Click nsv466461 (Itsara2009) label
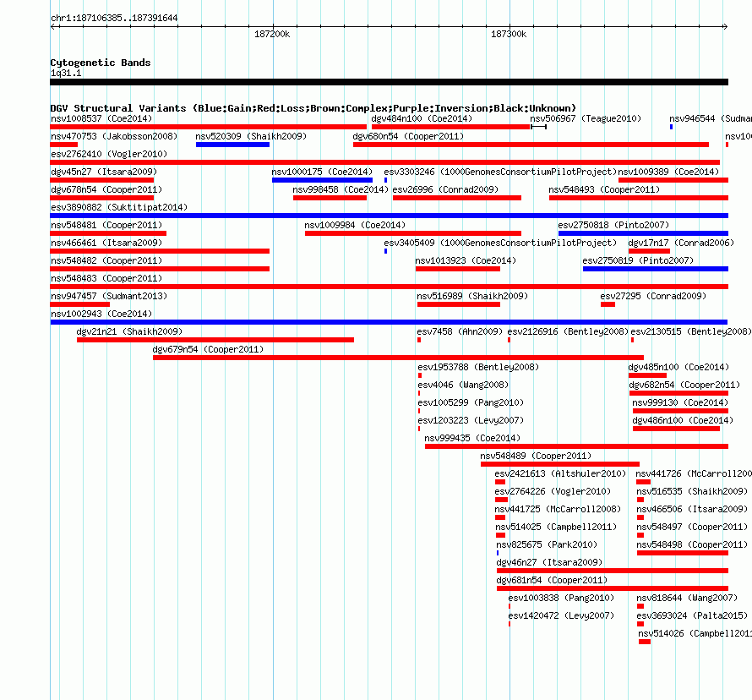This screenshot has width=752, height=700. click(x=106, y=243)
